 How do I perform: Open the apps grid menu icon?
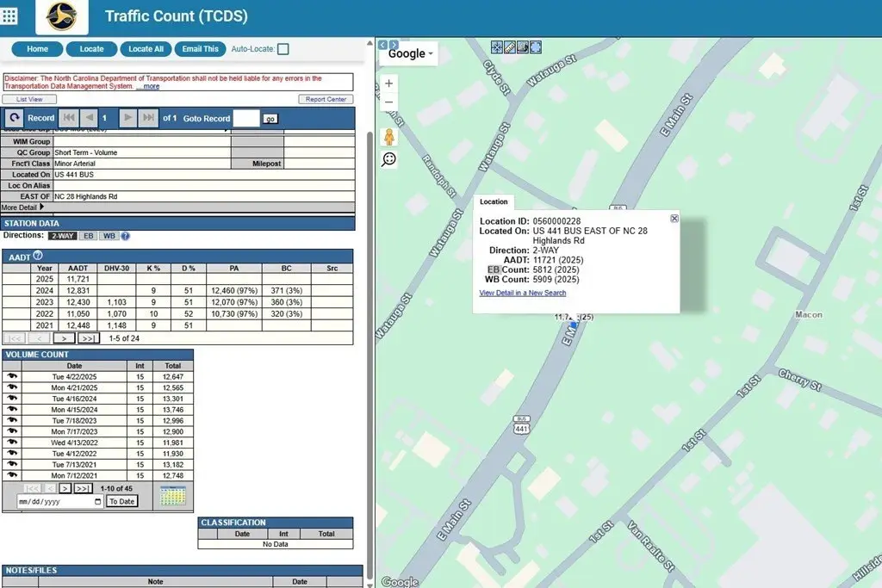[10, 17]
